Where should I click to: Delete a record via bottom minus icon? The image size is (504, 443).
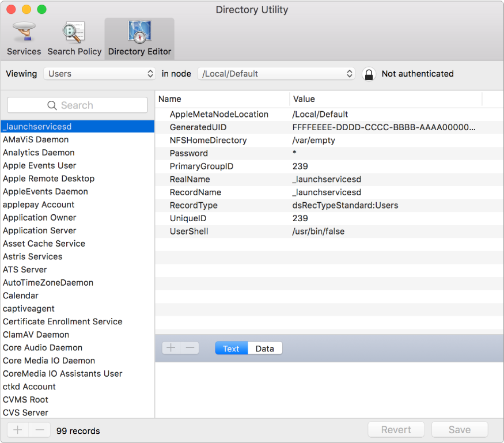(39, 430)
